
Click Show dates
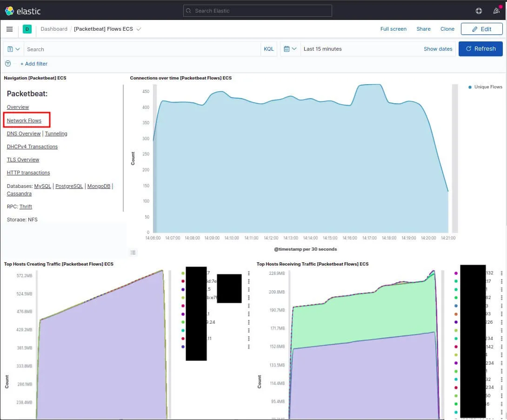[x=438, y=49]
